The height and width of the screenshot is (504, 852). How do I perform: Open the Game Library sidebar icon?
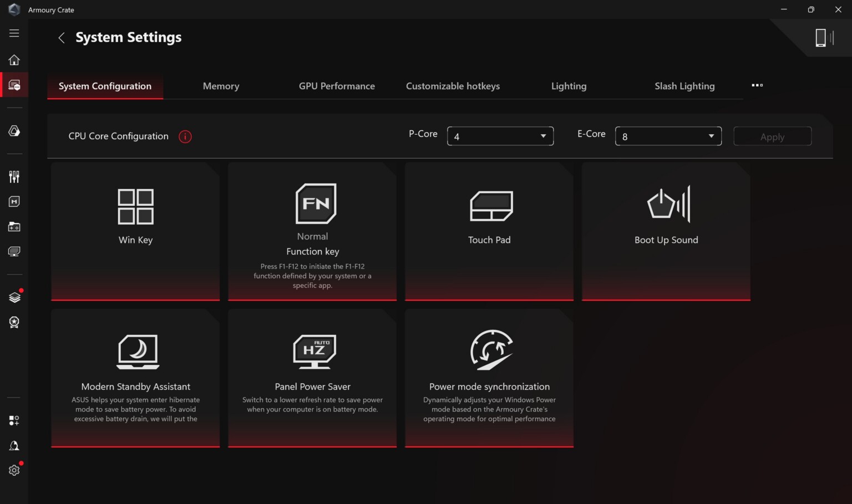click(14, 227)
